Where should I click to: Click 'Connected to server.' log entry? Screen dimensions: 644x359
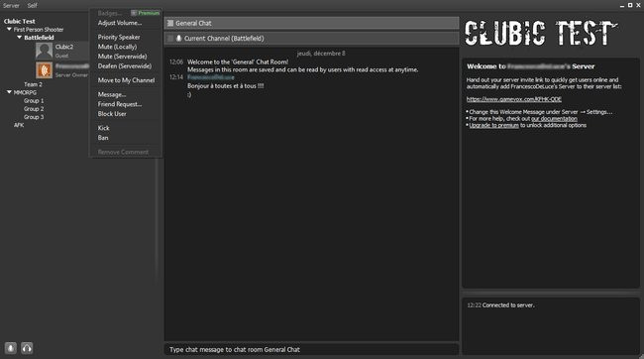pos(508,305)
